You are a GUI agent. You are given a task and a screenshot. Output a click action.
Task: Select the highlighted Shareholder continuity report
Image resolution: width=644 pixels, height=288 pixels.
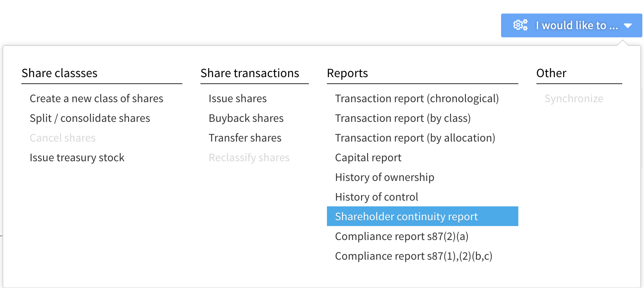[406, 216]
